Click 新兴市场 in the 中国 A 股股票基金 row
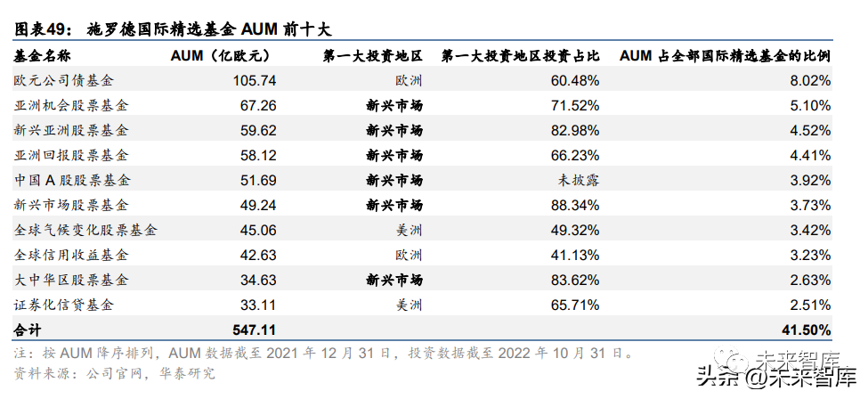The width and height of the screenshot is (868, 399). 394,181
